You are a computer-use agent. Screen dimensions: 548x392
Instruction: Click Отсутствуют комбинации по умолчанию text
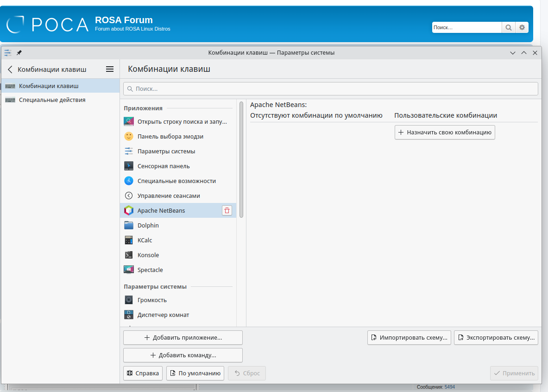tap(316, 115)
